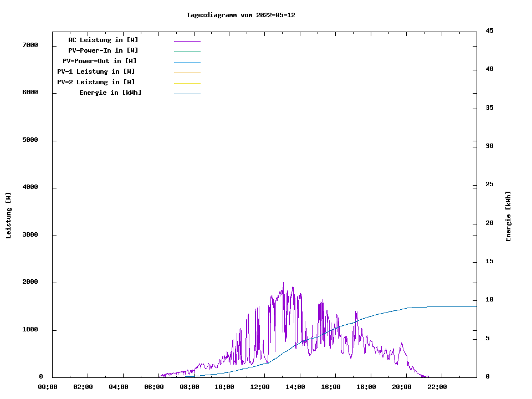Click the Energie [kWh] right axis title
532x399 pixels.
coord(508,216)
